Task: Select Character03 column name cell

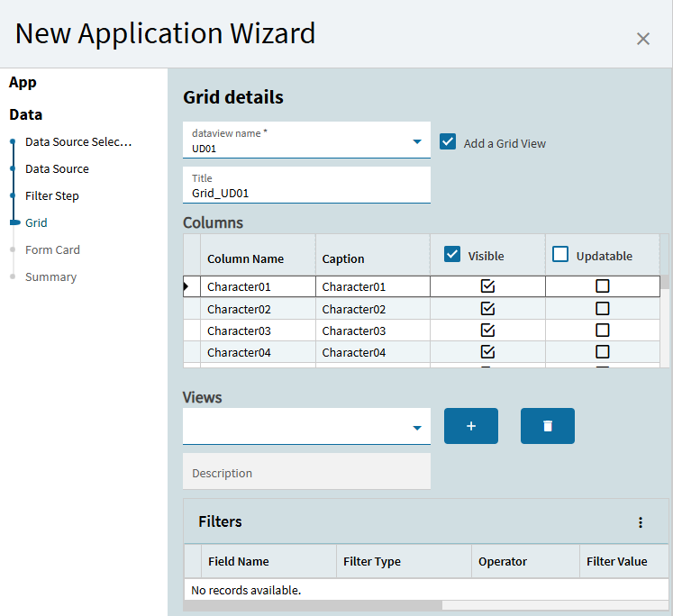Action: tap(258, 331)
